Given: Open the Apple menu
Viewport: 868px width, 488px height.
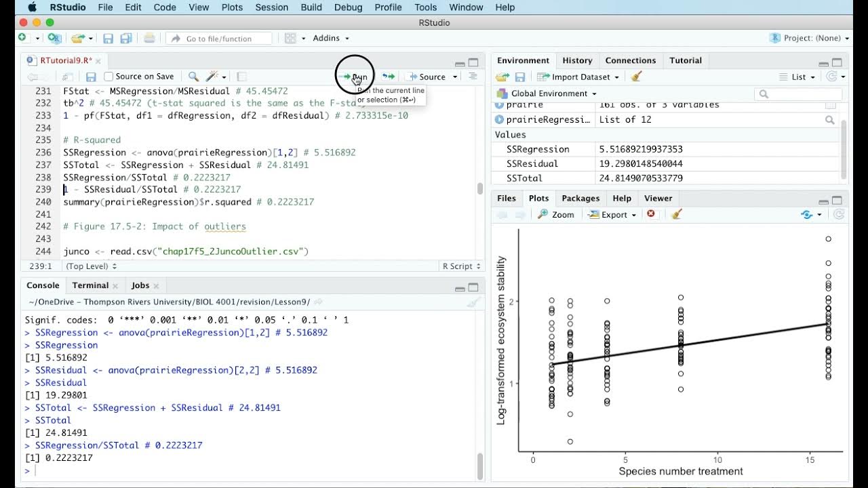Looking at the screenshot, I should 32,7.
